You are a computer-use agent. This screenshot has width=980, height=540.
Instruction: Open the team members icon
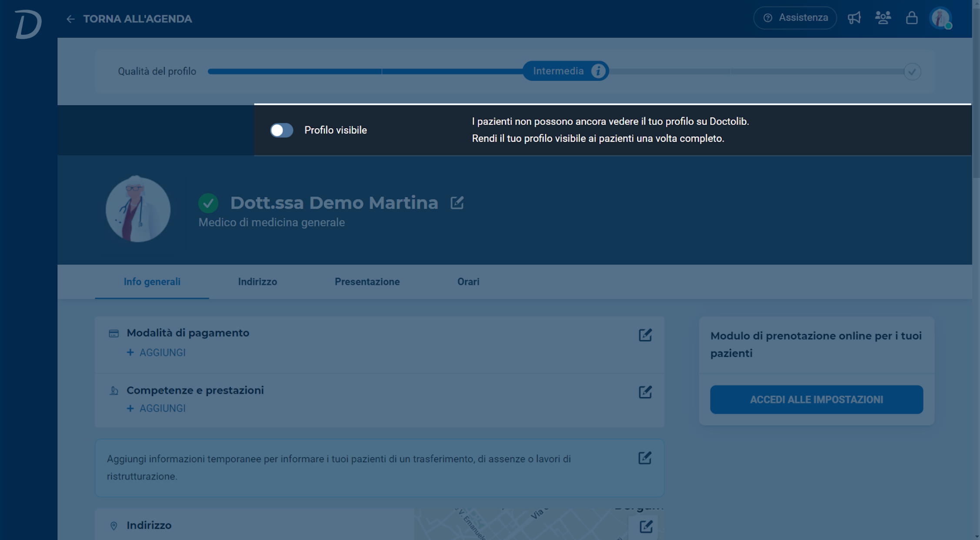(883, 18)
